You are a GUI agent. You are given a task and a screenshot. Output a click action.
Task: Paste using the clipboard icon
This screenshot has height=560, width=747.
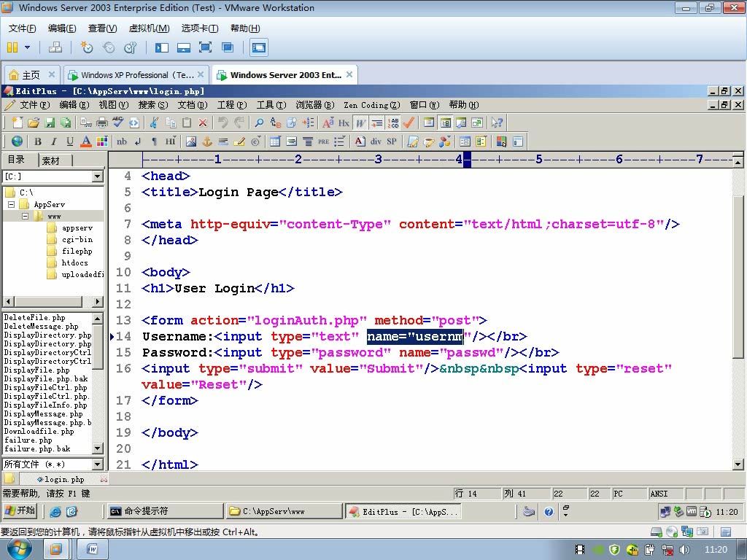(187, 122)
